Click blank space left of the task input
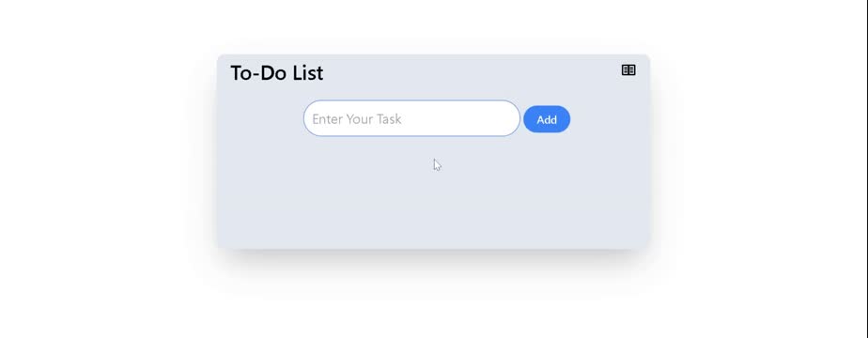Image resolution: width=868 pixels, height=338 pixels. click(x=260, y=119)
